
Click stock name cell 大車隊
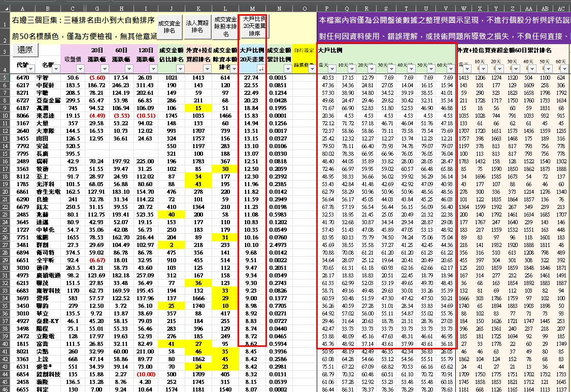48,131
